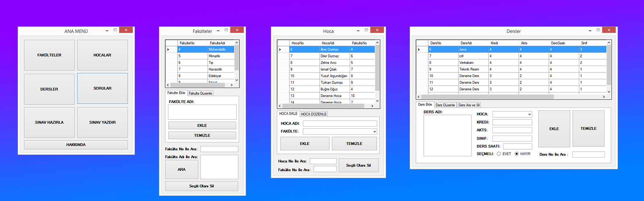The height and width of the screenshot is (201, 644).
Task: Open the HAKKINDA about button
Action: (x=76, y=145)
